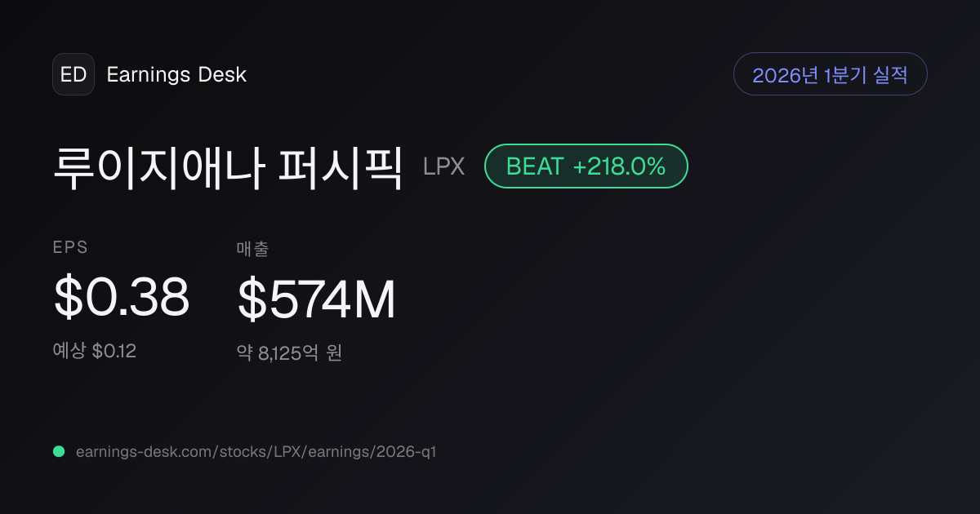Image resolution: width=980 pixels, height=514 pixels.
Task: Click the Earnings Desk brand name
Action: click(x=176, y=75)
